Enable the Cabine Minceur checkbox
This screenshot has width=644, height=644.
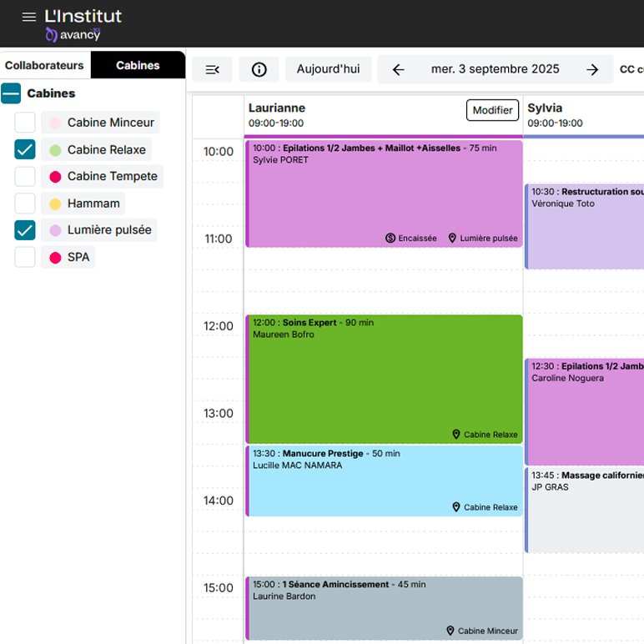click(25, 123)
